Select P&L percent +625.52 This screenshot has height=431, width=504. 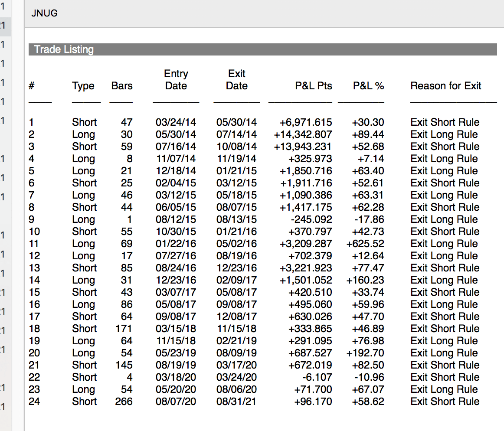coord(365,244)
